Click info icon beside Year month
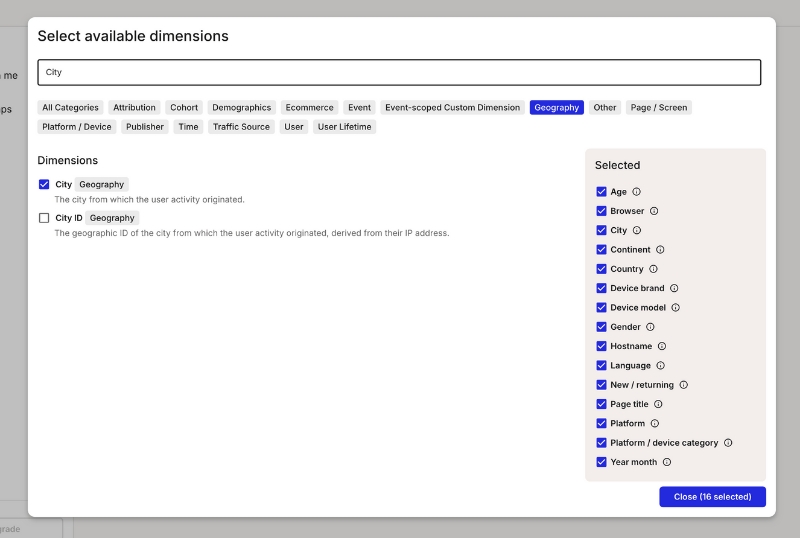The height and width of the screenshot is (538, 800). tap(667, 462)
